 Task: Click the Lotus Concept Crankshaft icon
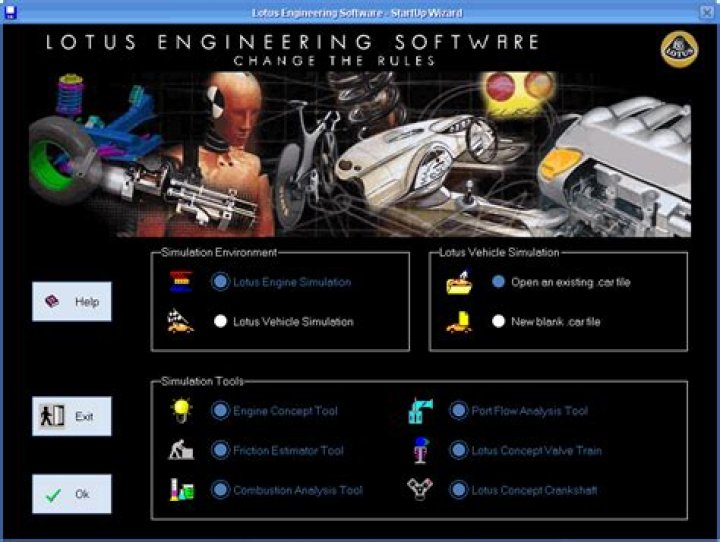tap(421, 490)
